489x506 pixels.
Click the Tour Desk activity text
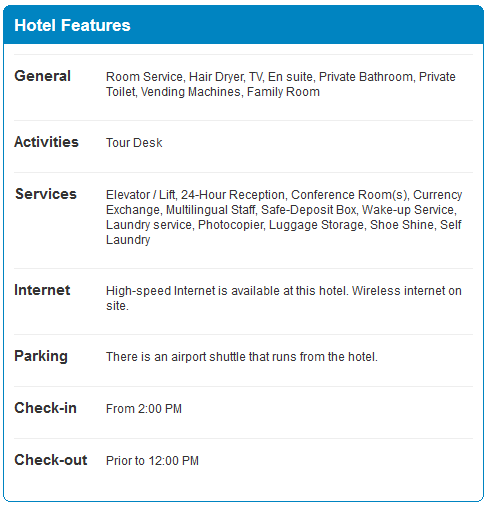coord(134,143)
